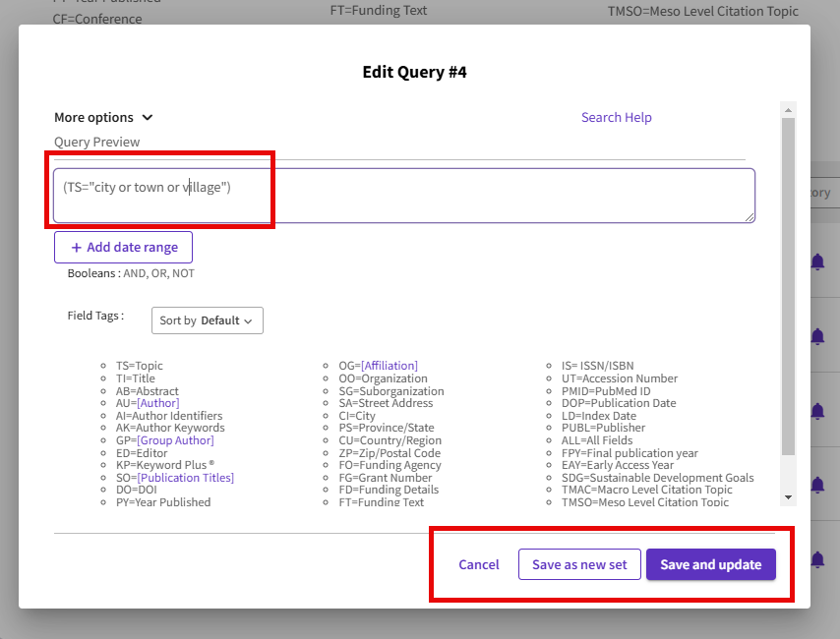The width and height of the screenshot is (840, 639).
Task: Select the TS=Topic field tag
Action: click(139, 366)
